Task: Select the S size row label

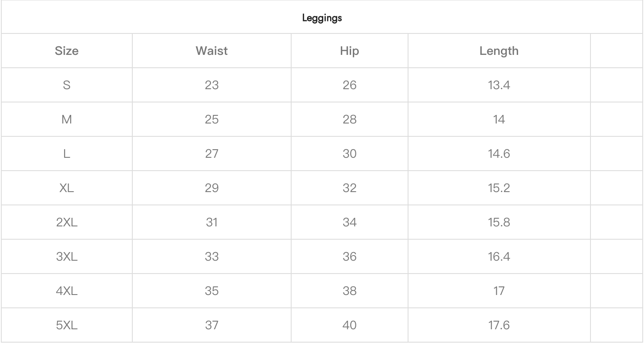Action: click(x=67, y=85)
